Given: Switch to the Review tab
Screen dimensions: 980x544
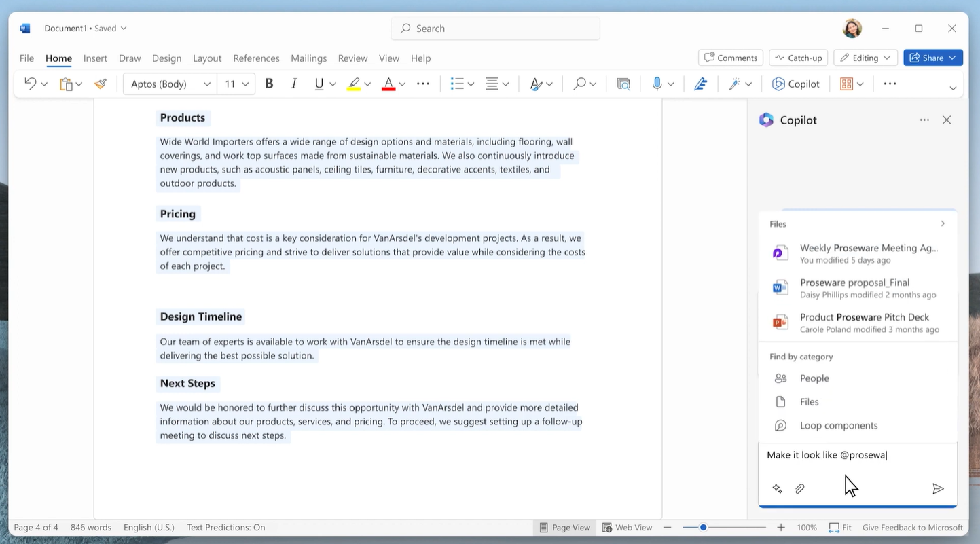Looking at the screenshot, I should click(352, 58).
